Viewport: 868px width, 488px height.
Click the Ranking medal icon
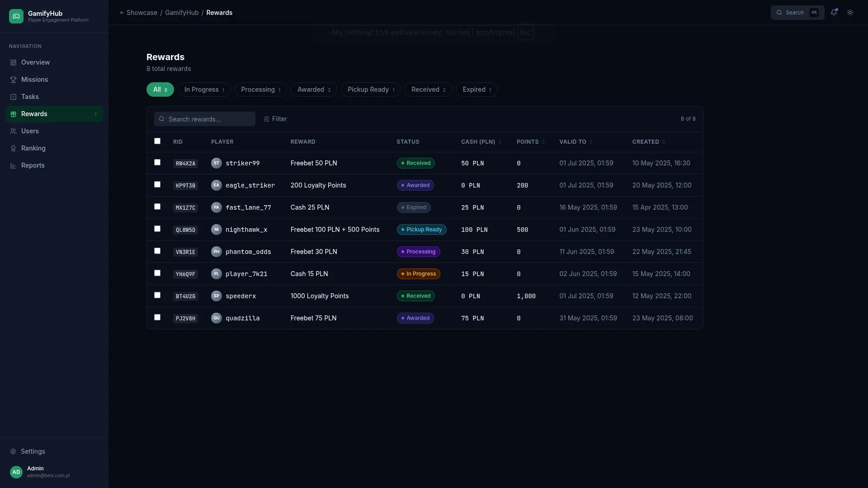13,148
